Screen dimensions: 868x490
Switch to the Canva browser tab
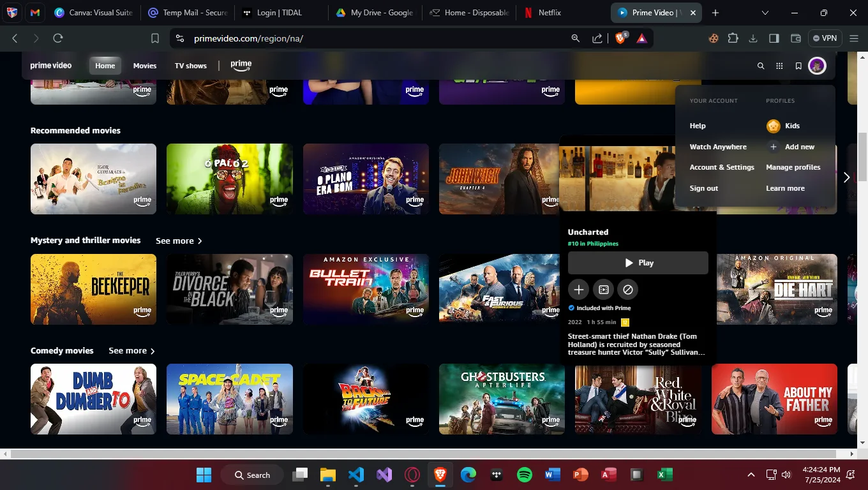[x=94, y=13]
